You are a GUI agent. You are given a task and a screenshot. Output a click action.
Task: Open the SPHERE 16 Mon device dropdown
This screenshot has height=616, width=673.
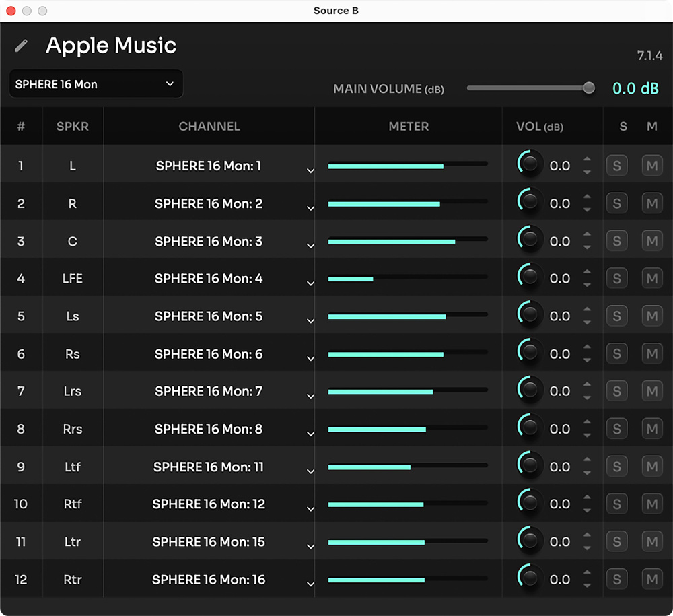tap(96, 84)
